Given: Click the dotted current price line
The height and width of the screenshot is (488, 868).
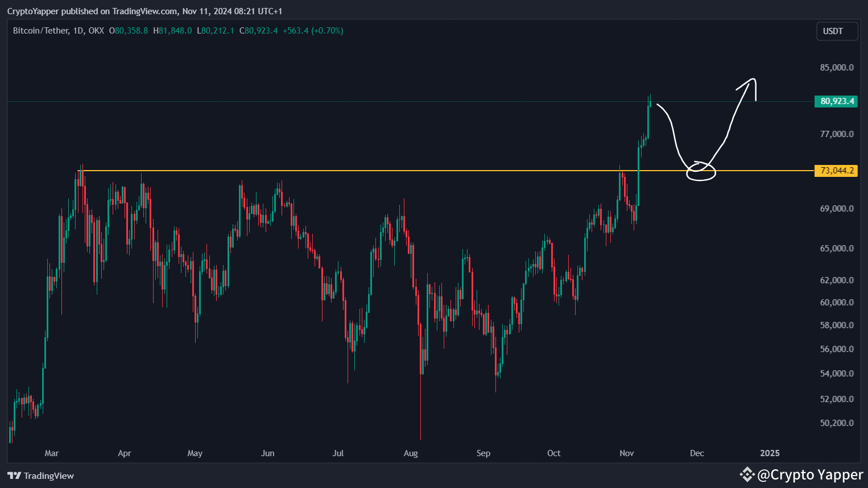Looking at the screenshot, I should (341, 102).
